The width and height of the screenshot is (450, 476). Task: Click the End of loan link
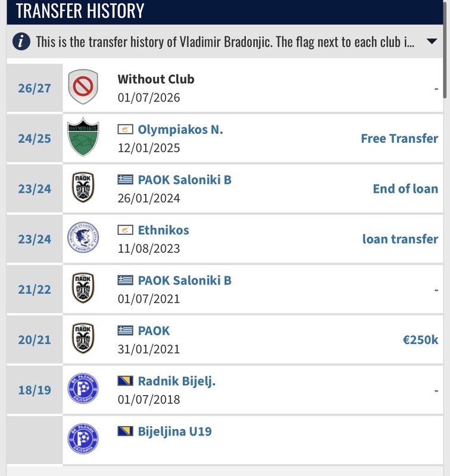406,189
